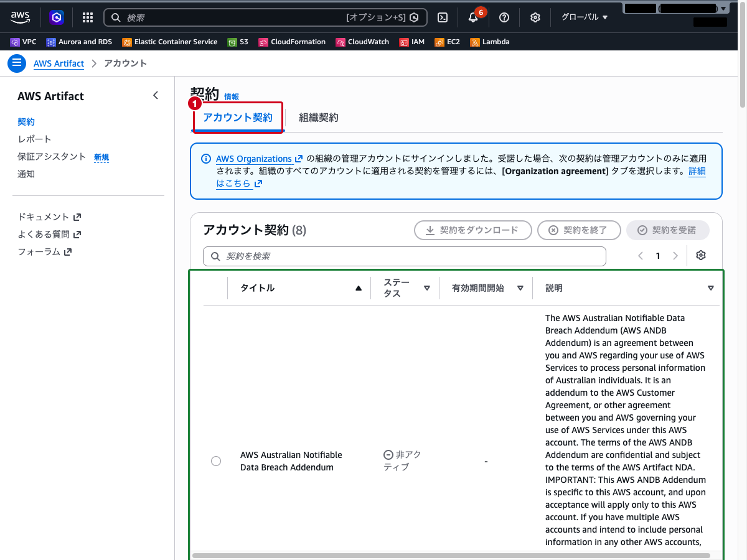The height and width of the screenshot is (560, 747).
Task: Open table preferences gear icon
Action: [701, 256]
